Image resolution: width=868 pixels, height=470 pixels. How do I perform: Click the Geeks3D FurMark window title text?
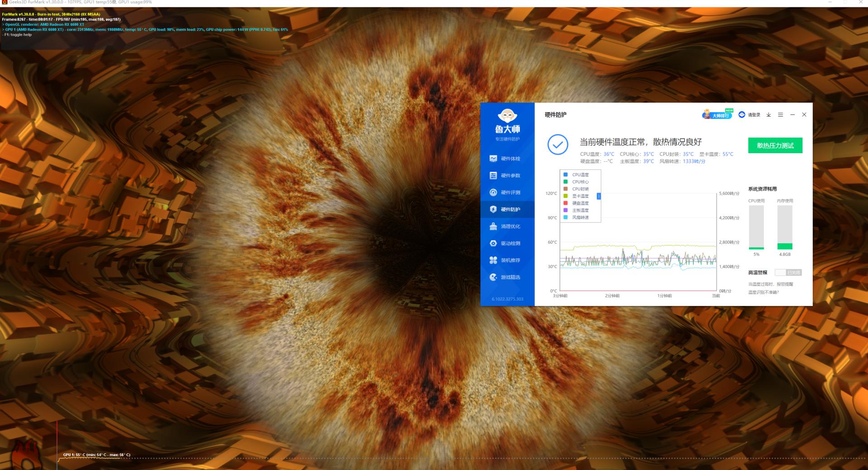[x=80, y=2]
